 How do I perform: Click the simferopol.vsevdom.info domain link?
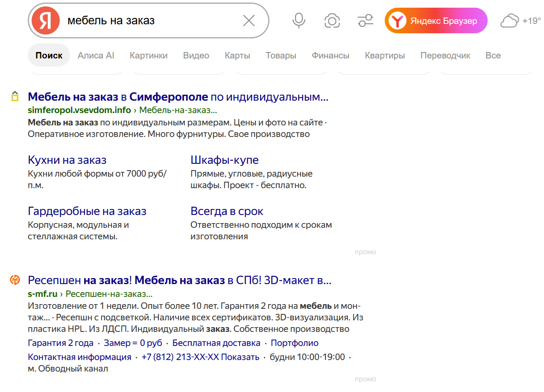(x=79, y=110)
